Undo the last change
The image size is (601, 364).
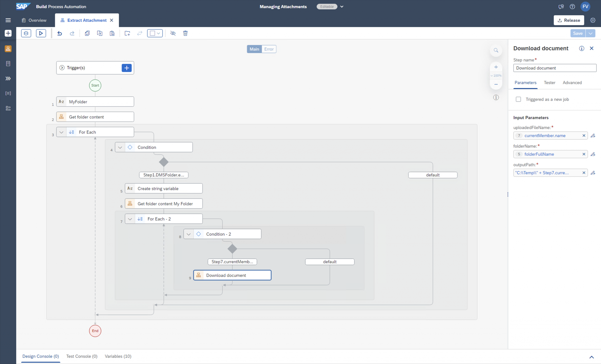[x=60, y=33]
